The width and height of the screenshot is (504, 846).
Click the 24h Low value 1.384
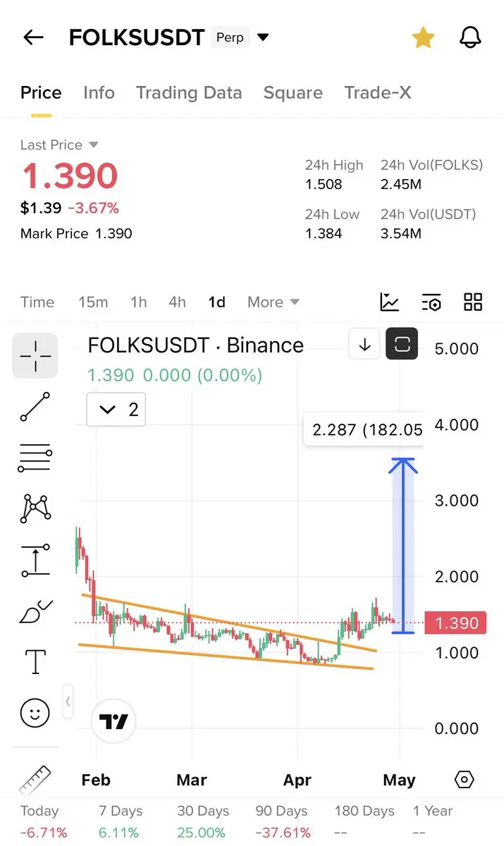click(324, 233)
